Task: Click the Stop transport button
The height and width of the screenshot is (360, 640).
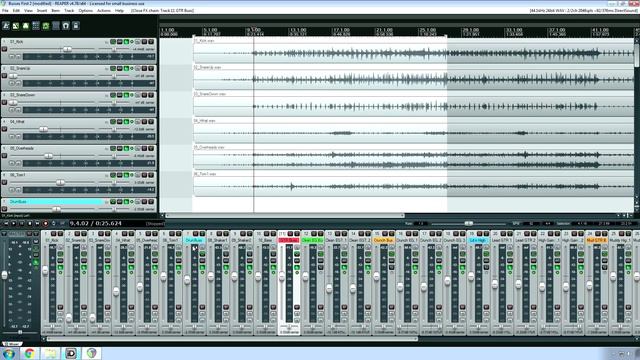Action: point(30,223)
